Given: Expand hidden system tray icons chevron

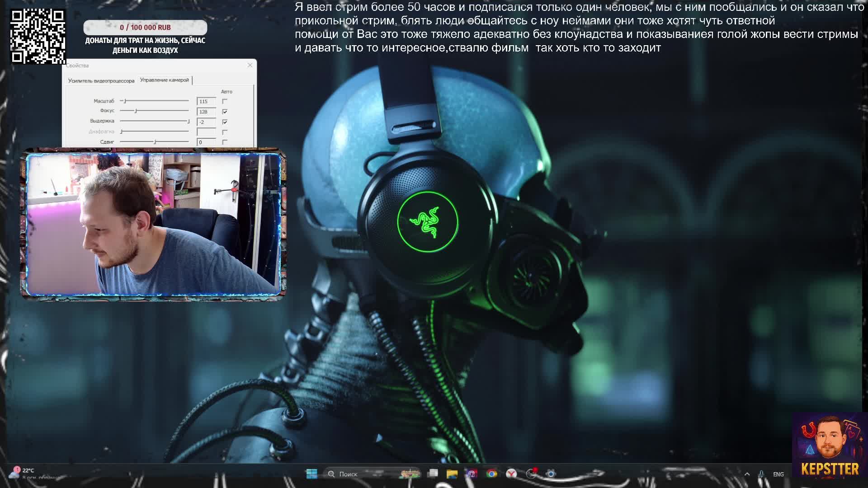Looking at the screenshot, I should point(747,474).
